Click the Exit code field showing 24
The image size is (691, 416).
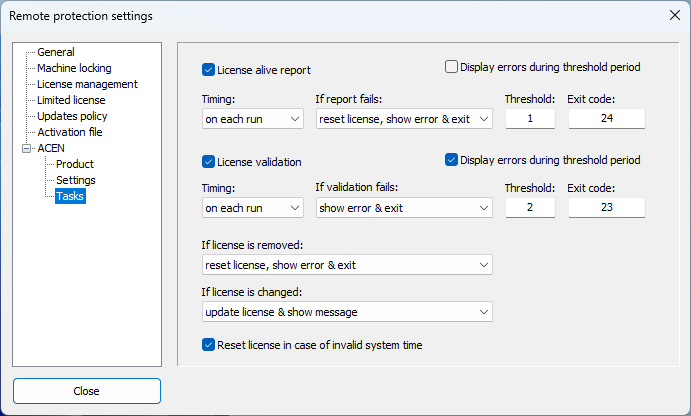607,119
